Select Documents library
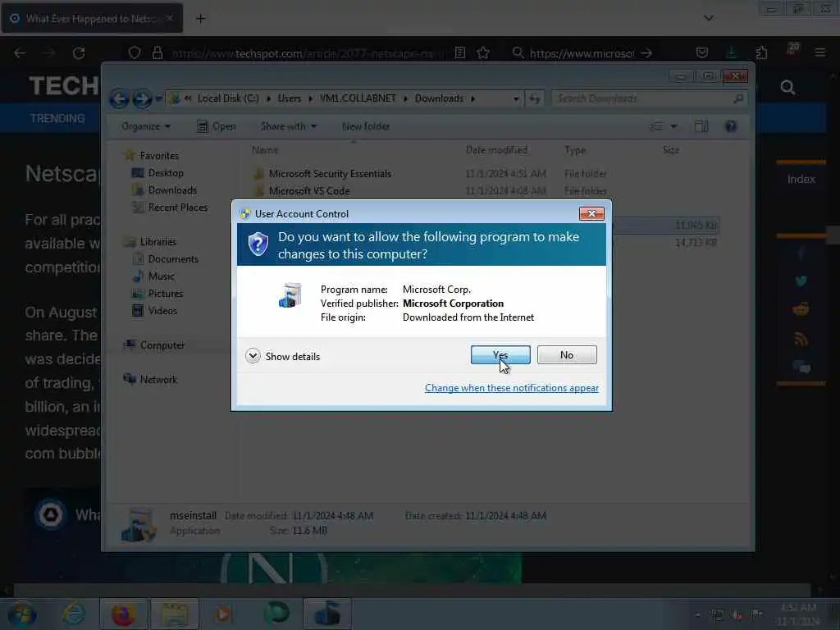 point(173,258)
